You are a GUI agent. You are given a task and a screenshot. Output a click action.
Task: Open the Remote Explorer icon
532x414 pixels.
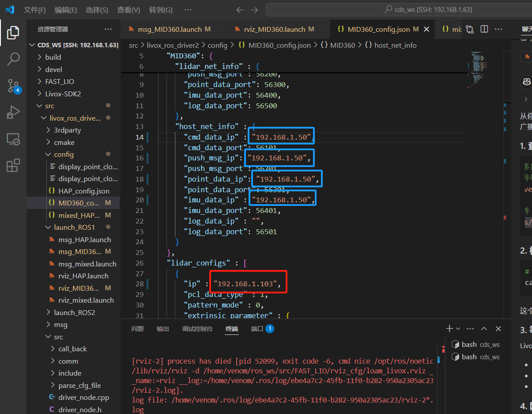13,140
